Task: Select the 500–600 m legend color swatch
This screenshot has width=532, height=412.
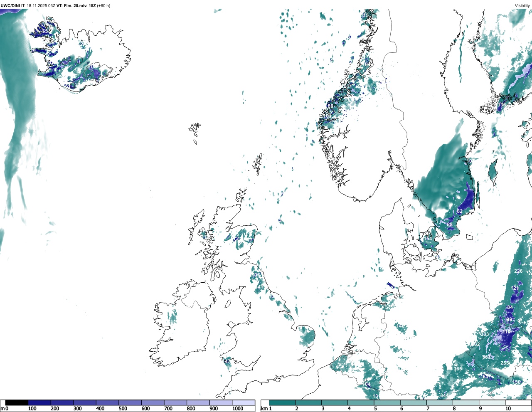Action: coord(130,403)
